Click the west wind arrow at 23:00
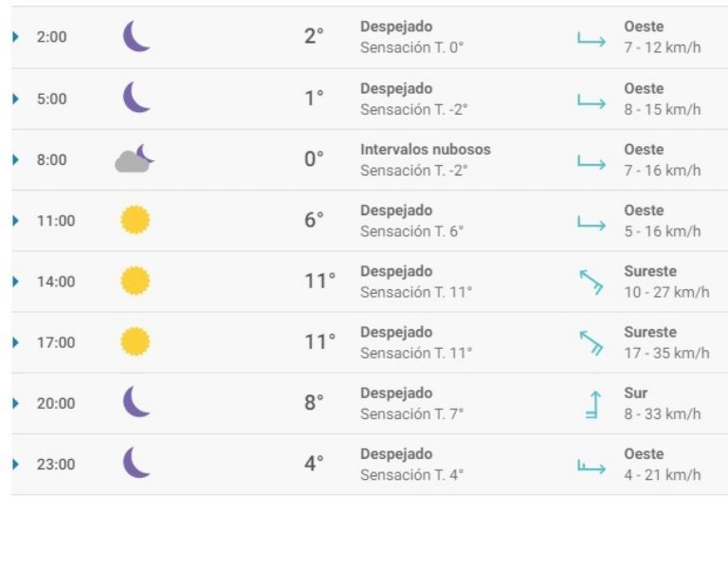This screenshot has height=568, width=728. pyautogui.click(x=591, y=466)
